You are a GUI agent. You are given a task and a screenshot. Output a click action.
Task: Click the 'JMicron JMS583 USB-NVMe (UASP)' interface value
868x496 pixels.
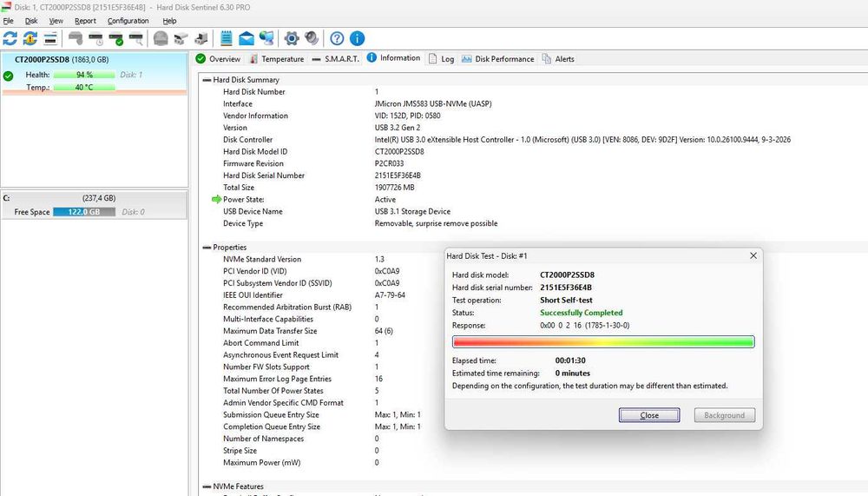coord(433,103)
